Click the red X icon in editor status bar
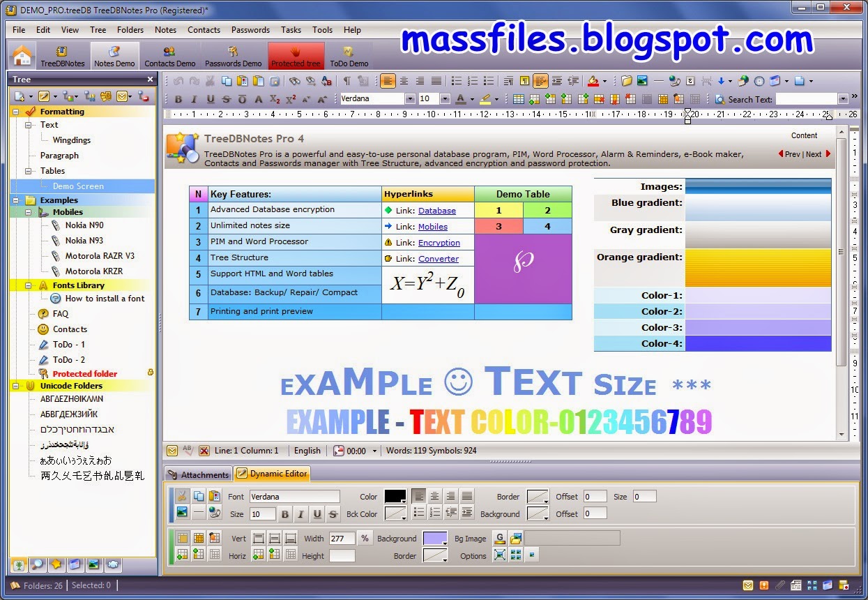Image resolution: width=868 pixels, height=600 pixels. (x=204, y=451)
